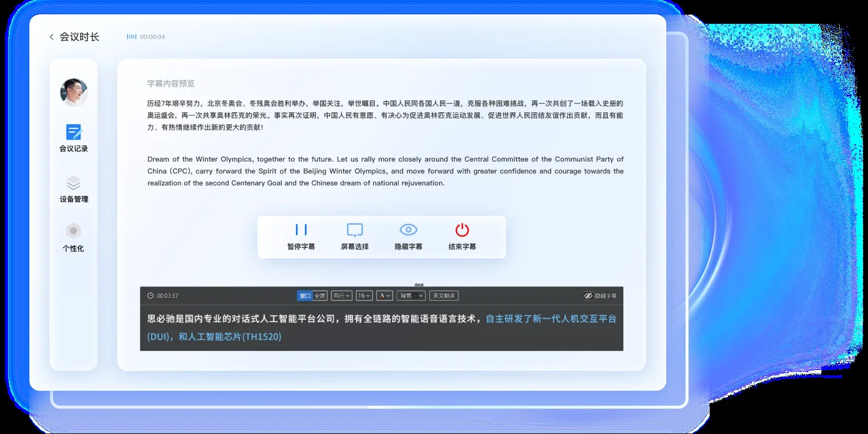Switch subtitle bar to 全屏 mode

click(x=320, y=296)
